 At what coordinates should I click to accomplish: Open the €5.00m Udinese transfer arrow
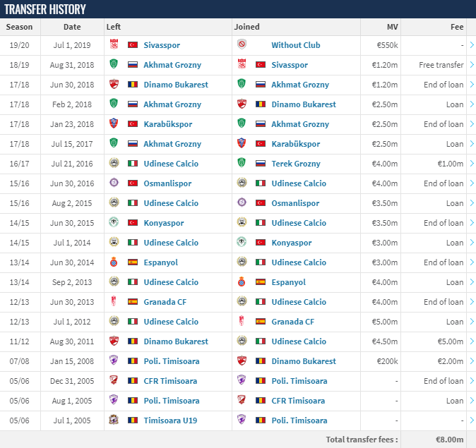point(472,341)
